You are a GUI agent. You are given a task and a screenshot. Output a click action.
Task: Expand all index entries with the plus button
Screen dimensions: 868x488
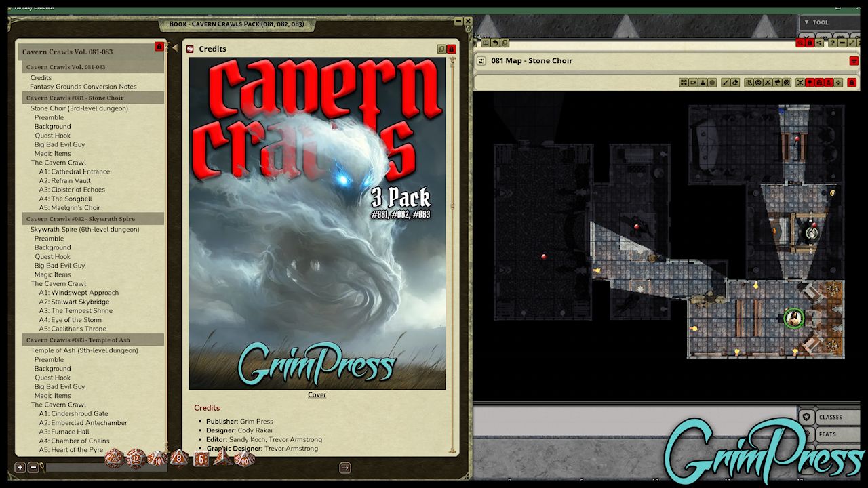coord(20,467)
